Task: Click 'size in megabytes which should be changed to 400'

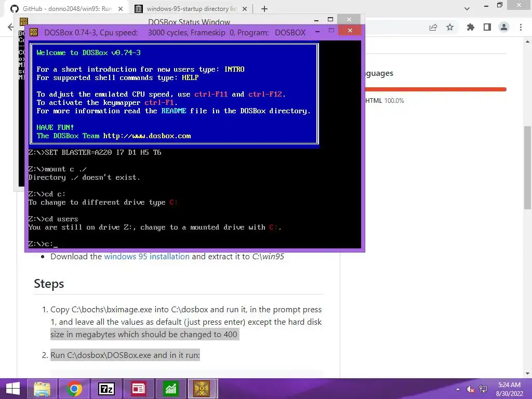Action: pos(144,335)
